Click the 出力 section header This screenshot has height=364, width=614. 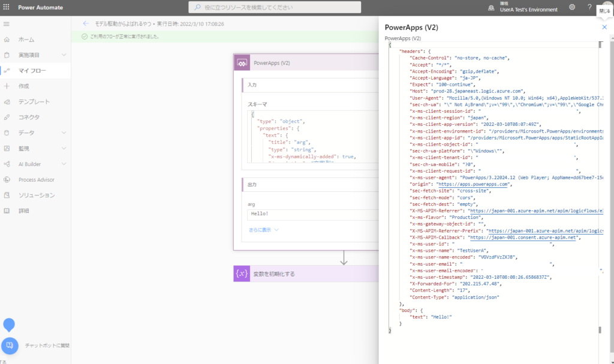point(311,185)
